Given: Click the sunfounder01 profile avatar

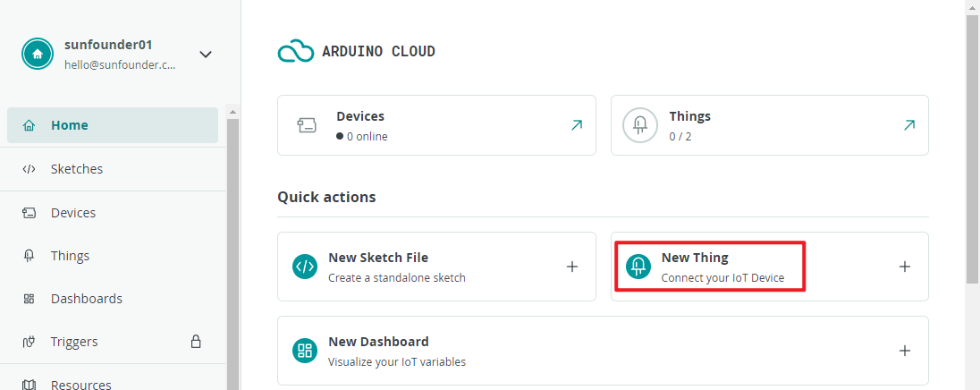Looking at the screenshot, I should point(38,54).
